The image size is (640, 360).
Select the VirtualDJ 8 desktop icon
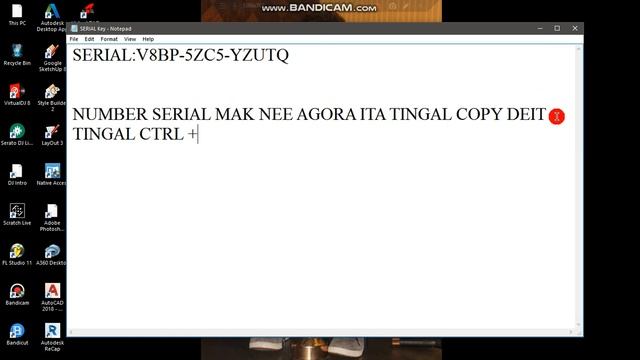point(17,94)
